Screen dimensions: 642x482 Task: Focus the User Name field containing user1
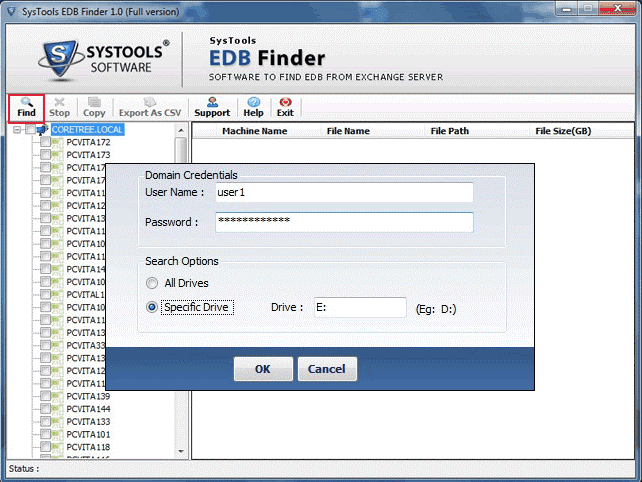[344, 192]
